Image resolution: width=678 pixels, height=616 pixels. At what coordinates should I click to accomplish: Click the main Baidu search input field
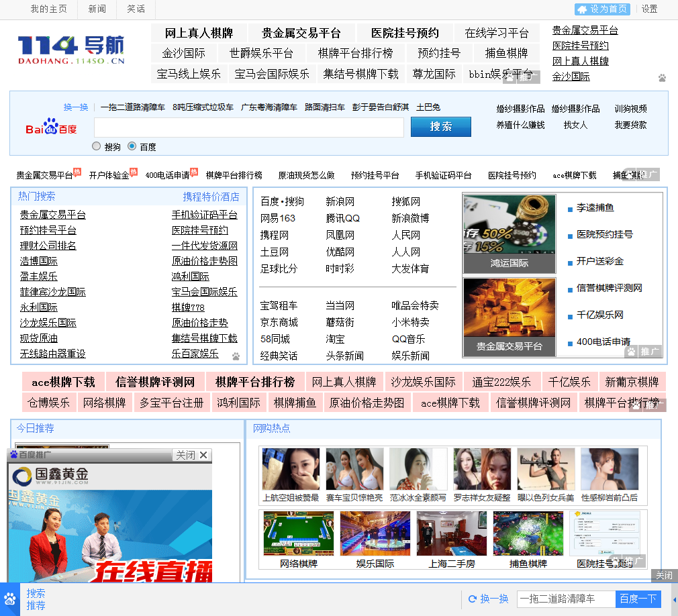[x=249, y=127]
